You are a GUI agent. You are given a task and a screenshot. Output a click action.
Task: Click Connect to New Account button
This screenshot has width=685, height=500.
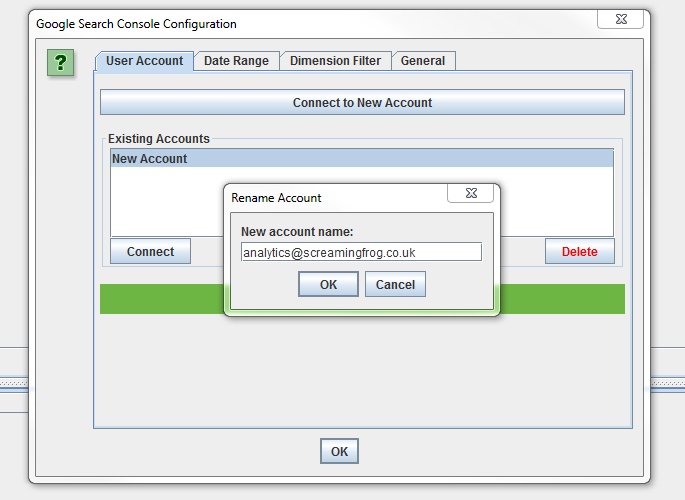[362, 103]
